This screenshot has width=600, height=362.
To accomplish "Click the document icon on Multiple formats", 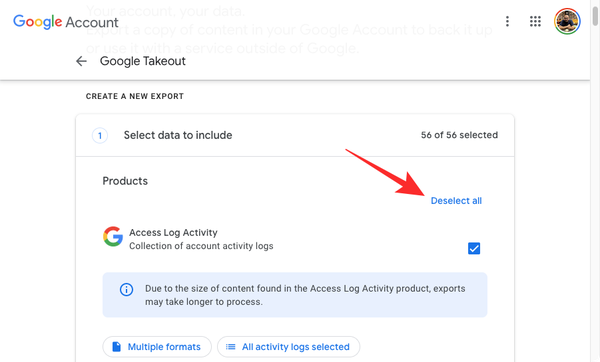I will pos(116,347).
